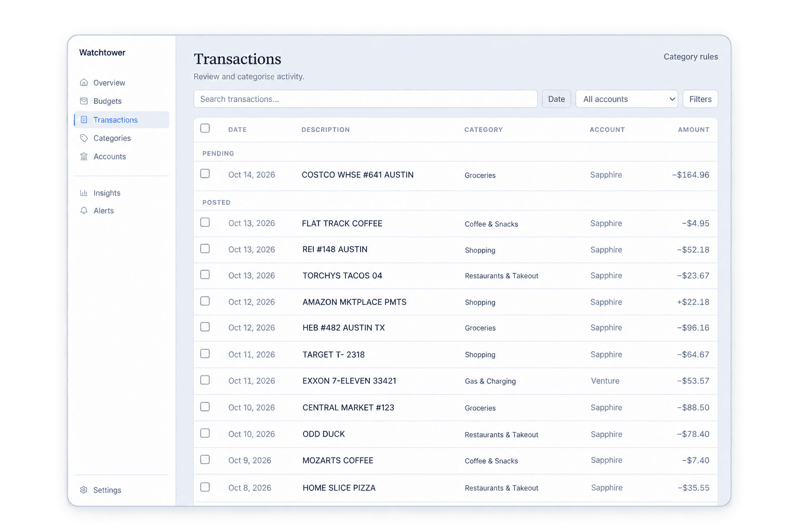Click the Oct 9, 2026 date cell
Image resolution: width=798 pixels, height=532 pixels.
(x=249, y=460)
